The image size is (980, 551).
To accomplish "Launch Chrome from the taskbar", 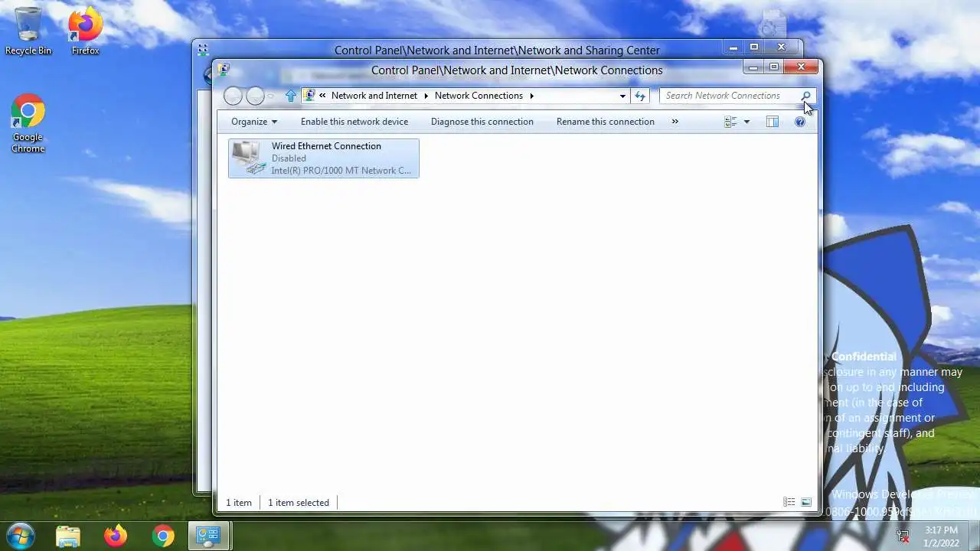I will (x=162, y=536).
